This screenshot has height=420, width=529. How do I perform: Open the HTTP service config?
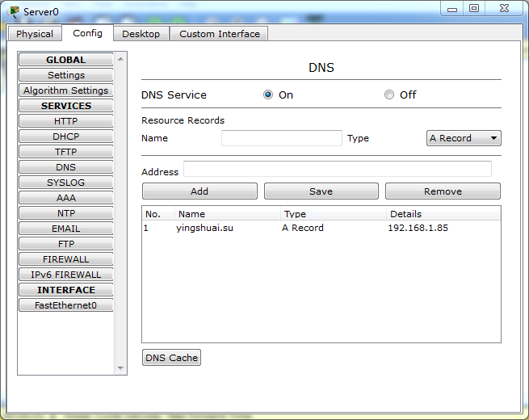tap(65, 121)
